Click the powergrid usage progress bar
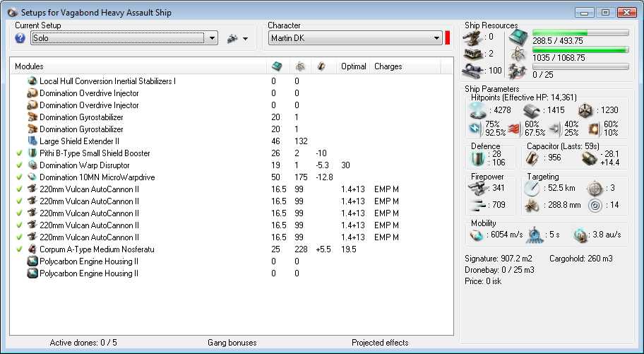Screen dimensions: 644x354 click(x=580, y=49)
